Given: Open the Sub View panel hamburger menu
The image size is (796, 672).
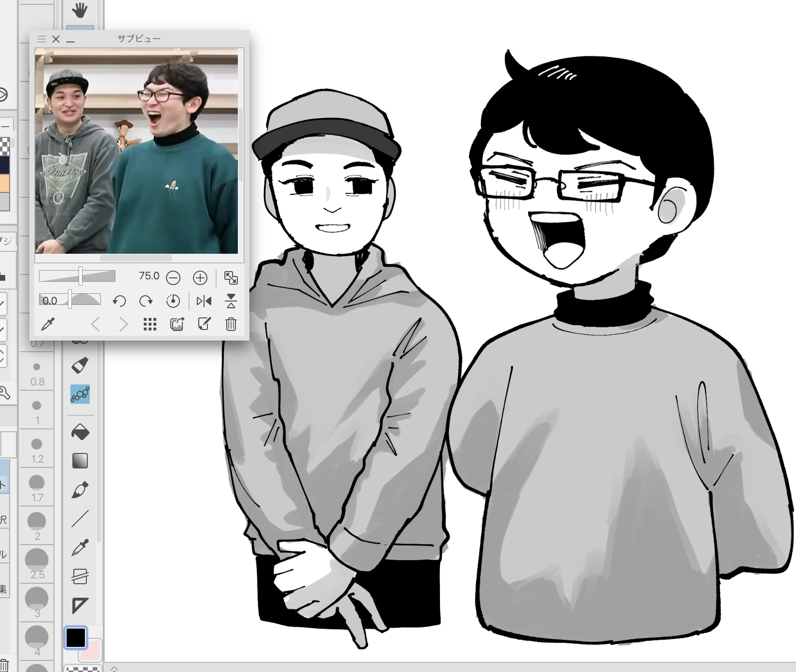Looking at the screenshot, I should [x=41, y=39].
